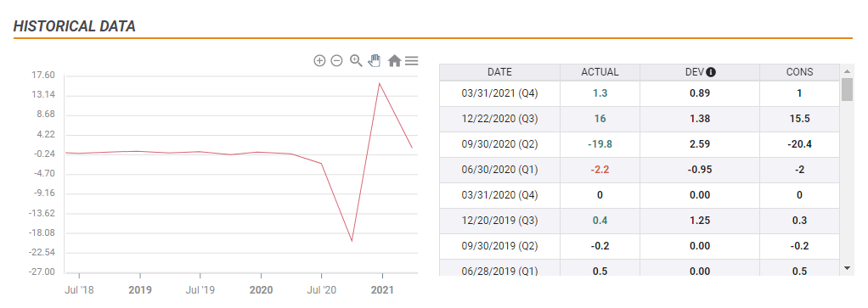The width and height of the screenshot is (868, 308).
Task: Click the scrollbar up arrow
Action: [847, 71]
